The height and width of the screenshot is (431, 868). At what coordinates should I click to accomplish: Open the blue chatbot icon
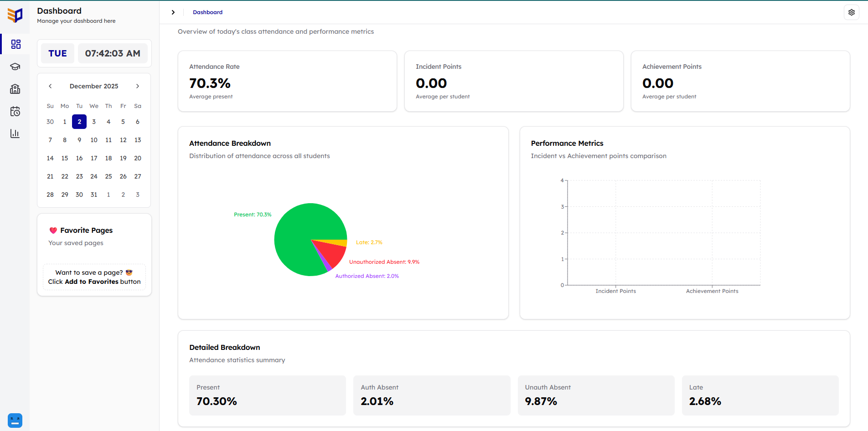[15, 420]
